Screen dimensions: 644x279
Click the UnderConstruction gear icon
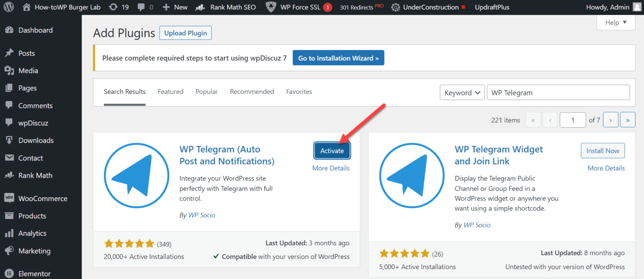click(x=395, y=8)
